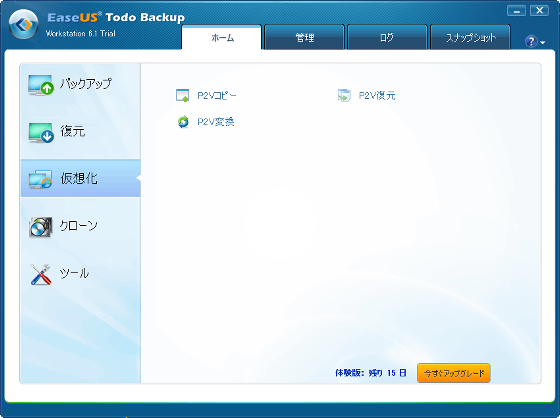Open the P2V変換 link text
560x418 pixels.
(x=216, y=122)
